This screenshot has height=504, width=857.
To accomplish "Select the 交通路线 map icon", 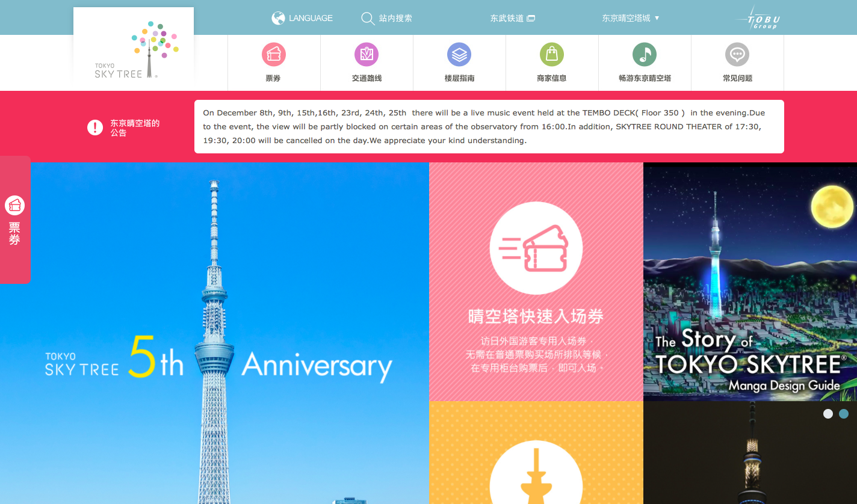I will pyautogui.click(x=367, y=54).
